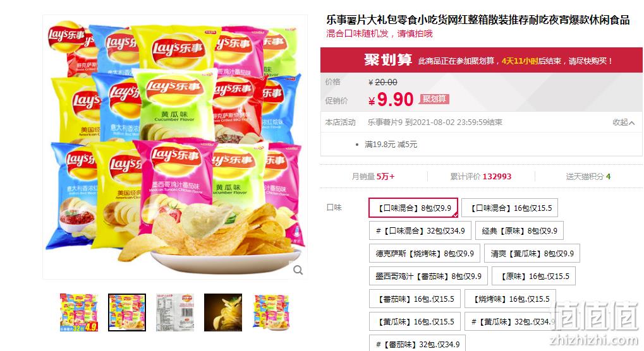Select 德克萨斯【烧烤味】8包仅9.9
This screenshot has width=644, height=351.
point(425,253)
